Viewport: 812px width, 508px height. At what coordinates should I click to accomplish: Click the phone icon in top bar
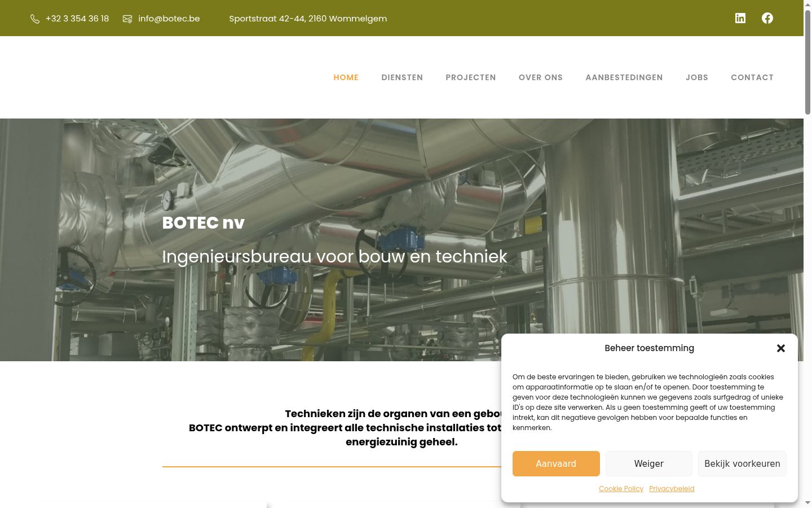click(x=35, y=19)
